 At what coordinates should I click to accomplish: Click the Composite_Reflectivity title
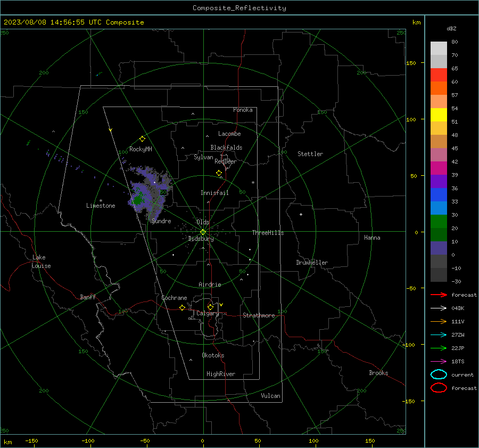coord(240,8)
